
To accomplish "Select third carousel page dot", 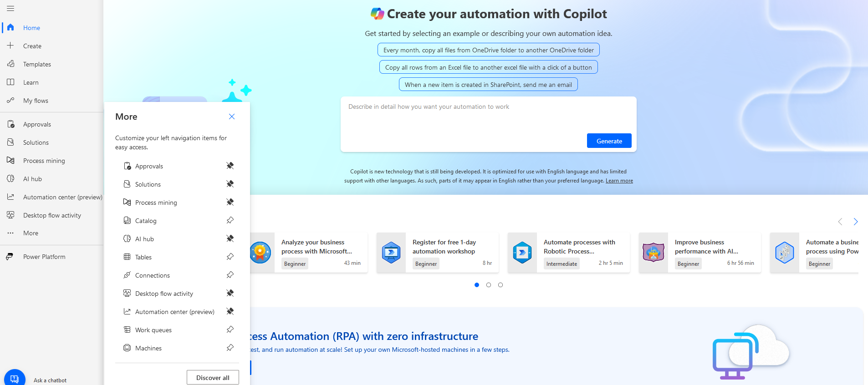I will pyautogui.click(x=500, y=285).
